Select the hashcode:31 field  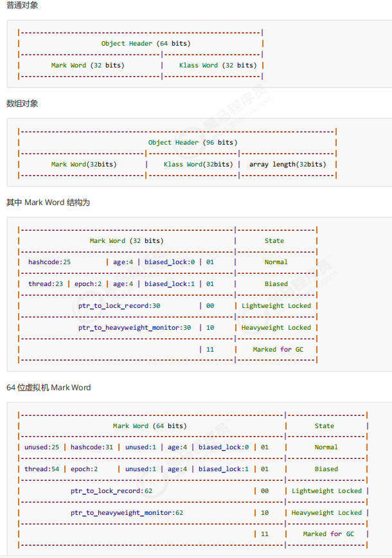click(x=92, y=447)
